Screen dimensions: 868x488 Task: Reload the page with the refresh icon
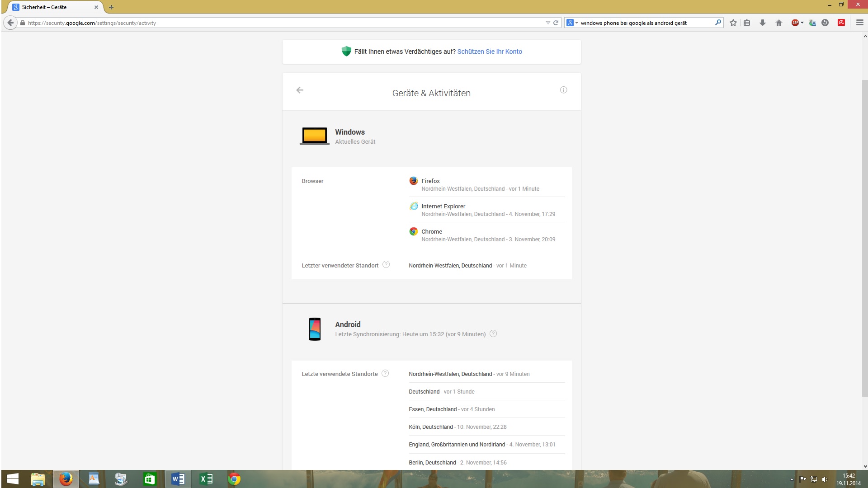pyautogui.click(x=556, y=23)
